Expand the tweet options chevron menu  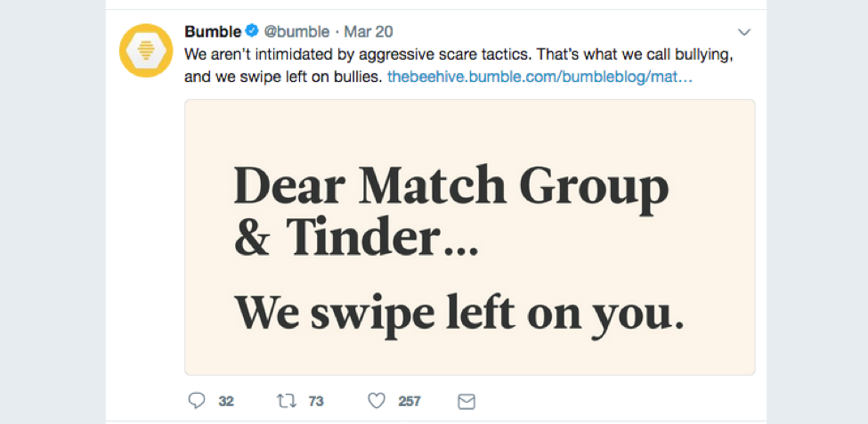coord(745,33)
